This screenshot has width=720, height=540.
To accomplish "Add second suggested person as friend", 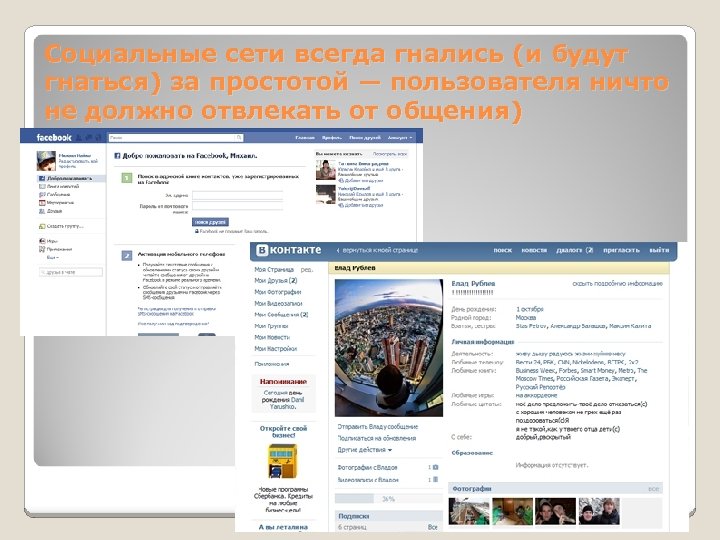I will 361,206.
